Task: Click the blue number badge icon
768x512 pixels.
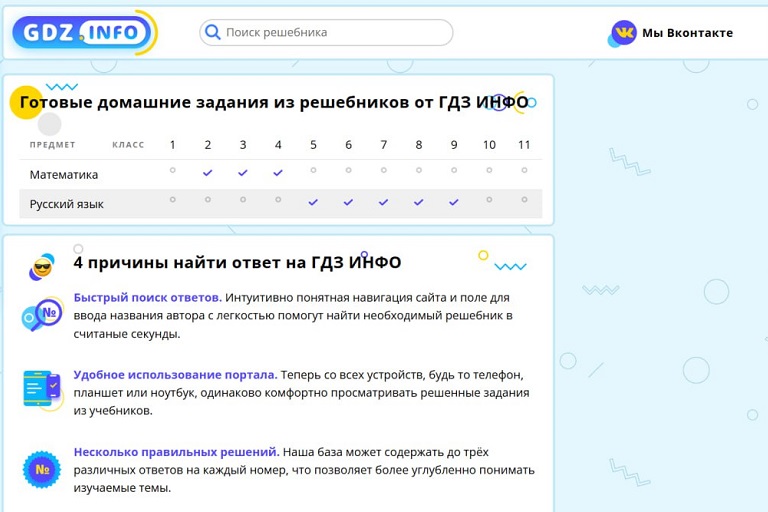Action: click(42, 468)
